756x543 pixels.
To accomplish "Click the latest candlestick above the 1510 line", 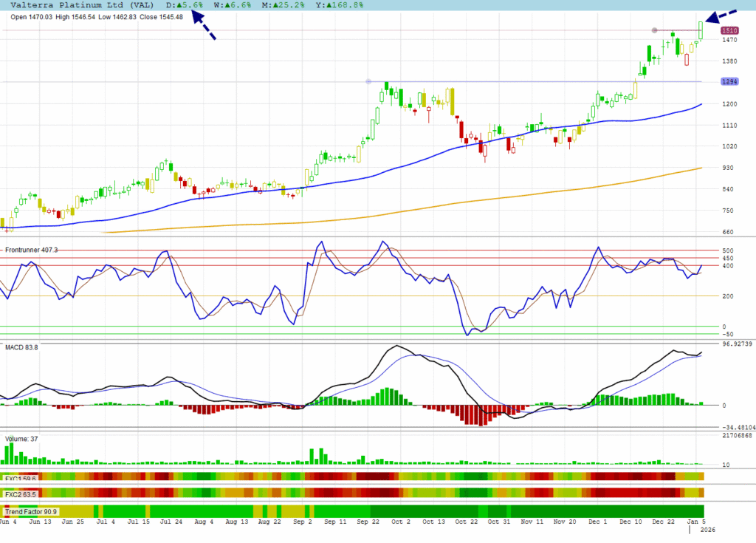I will tap(701, 29).
